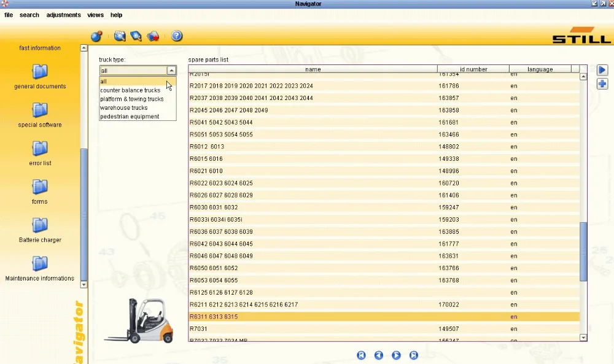Viewport: 614px width, 364px height.
Task: Select row R6030 6031 6032
Action: [384, 207]
